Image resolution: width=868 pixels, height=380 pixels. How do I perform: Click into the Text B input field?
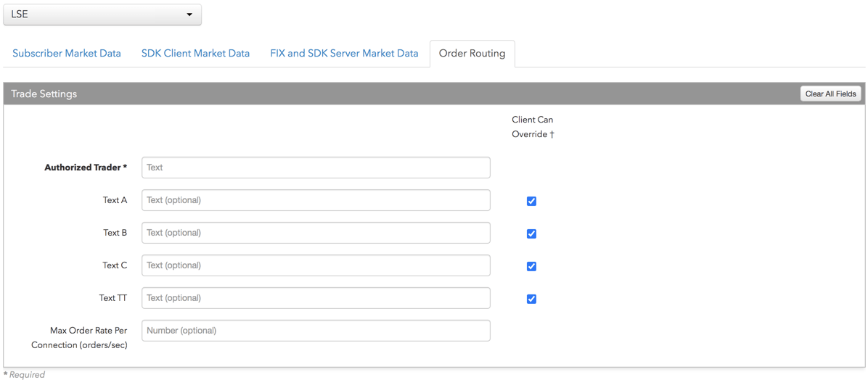pyautogui.click(x=316, y=233)
